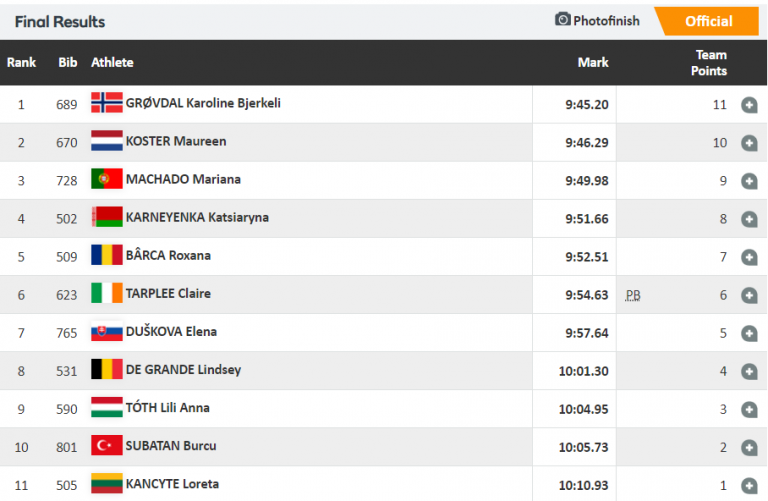Click the Mark column header
Viewport: 768px width, 501px height.
pyautogui.click(x=593, y=62)
